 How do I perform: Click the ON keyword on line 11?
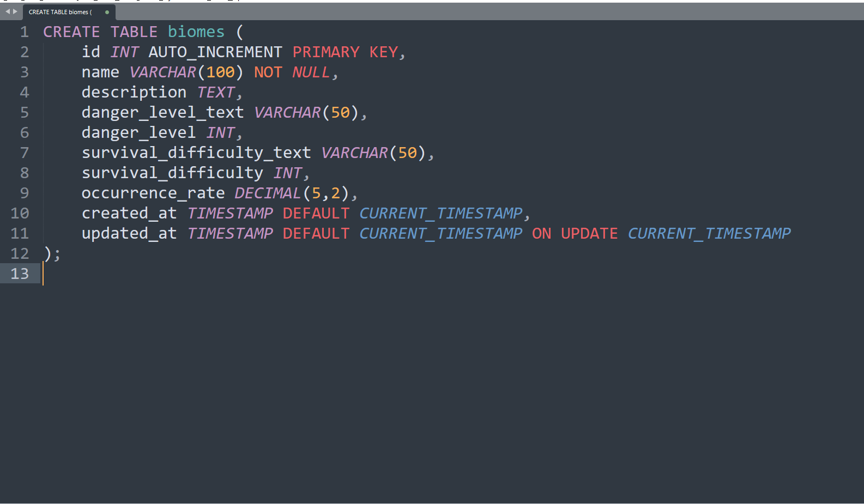coord(542,234)
